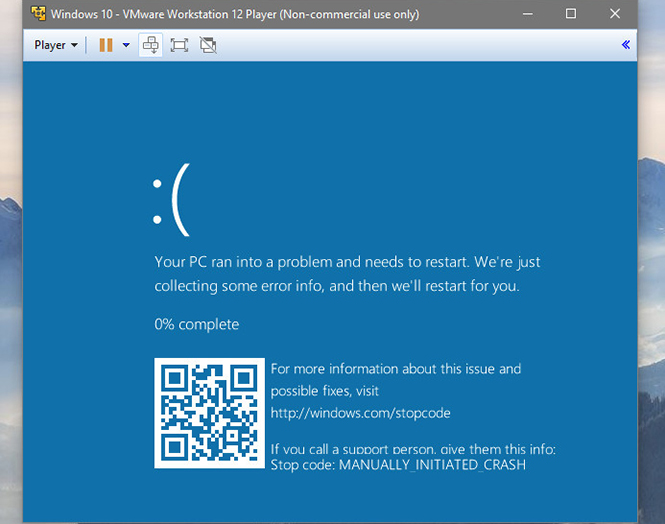Toggle Unity mode icon

pyautogui.click(x=208, y=45)
